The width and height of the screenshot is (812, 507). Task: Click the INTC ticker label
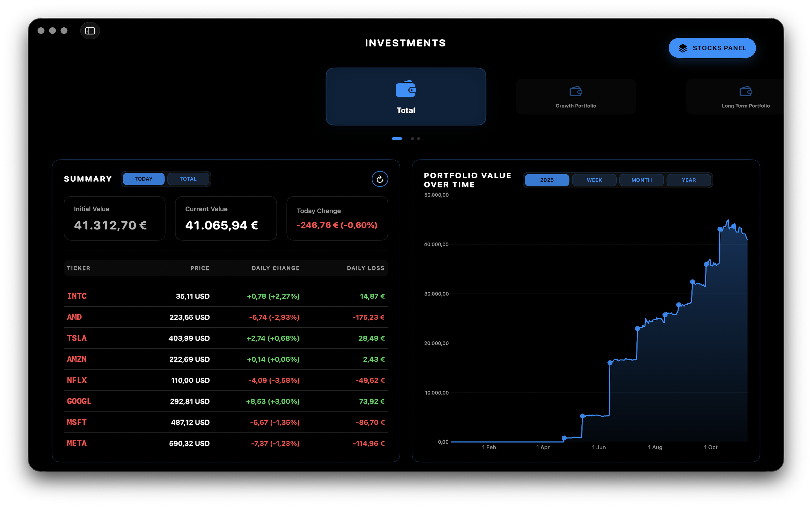click(77, 296)
